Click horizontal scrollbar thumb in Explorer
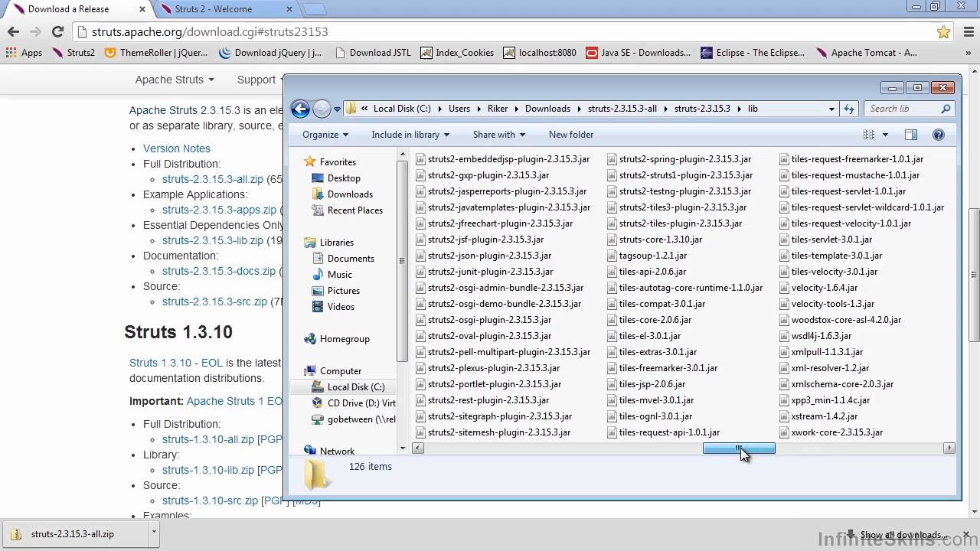The width and height of the screenshot is (980, 551). tap(739, 448)
